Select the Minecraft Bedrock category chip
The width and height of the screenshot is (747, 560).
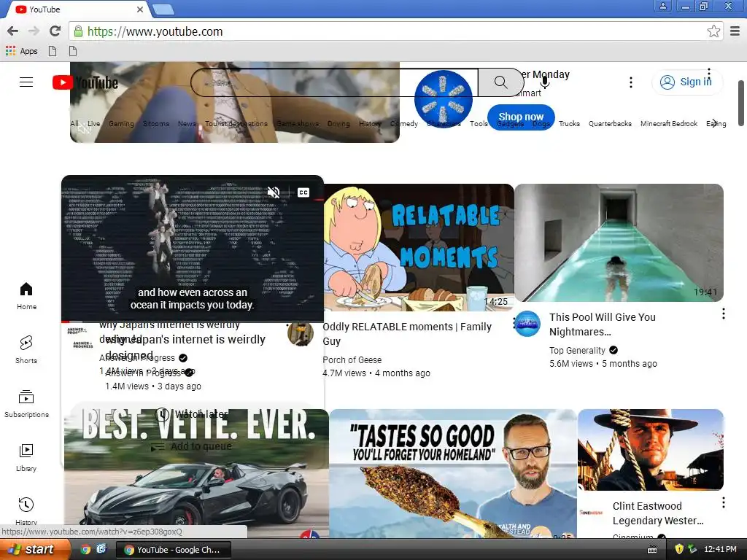pyautogui.click(x=669, y=124)
